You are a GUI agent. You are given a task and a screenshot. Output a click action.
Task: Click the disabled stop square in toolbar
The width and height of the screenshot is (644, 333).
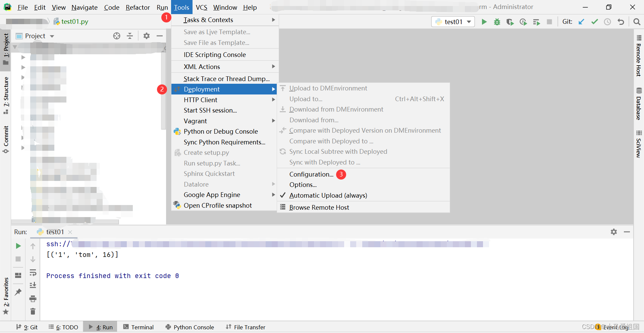tap(549, 22)
